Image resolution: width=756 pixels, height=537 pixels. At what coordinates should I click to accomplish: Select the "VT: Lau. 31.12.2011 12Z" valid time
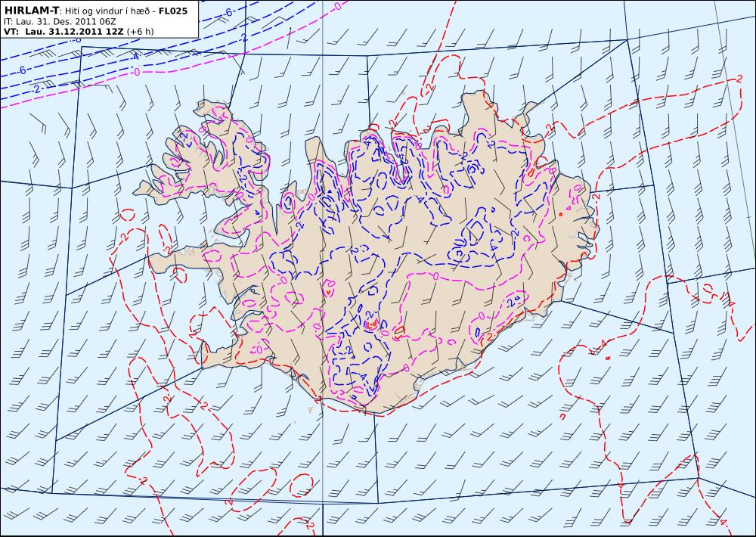click(x=64, y=31)
